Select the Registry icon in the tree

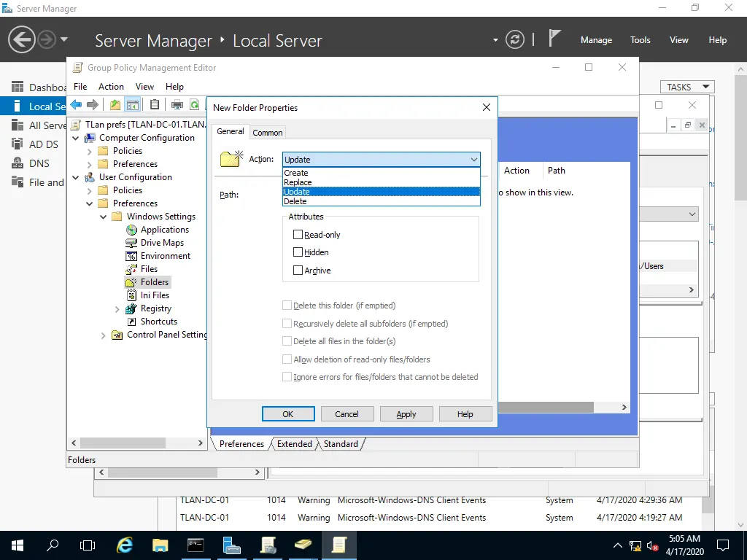[131, 309]
